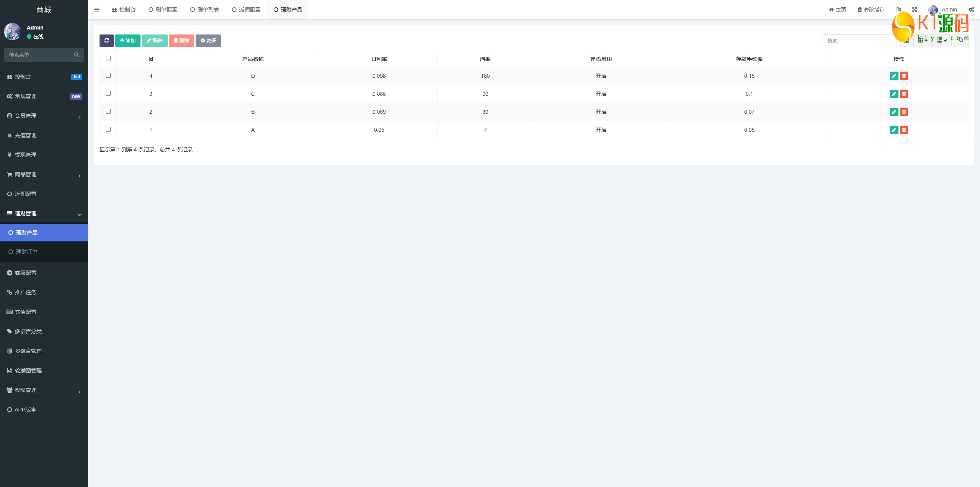Click the green edit icon for product D
The width and height of the screenshot is (980, 487).
(894, 76)
